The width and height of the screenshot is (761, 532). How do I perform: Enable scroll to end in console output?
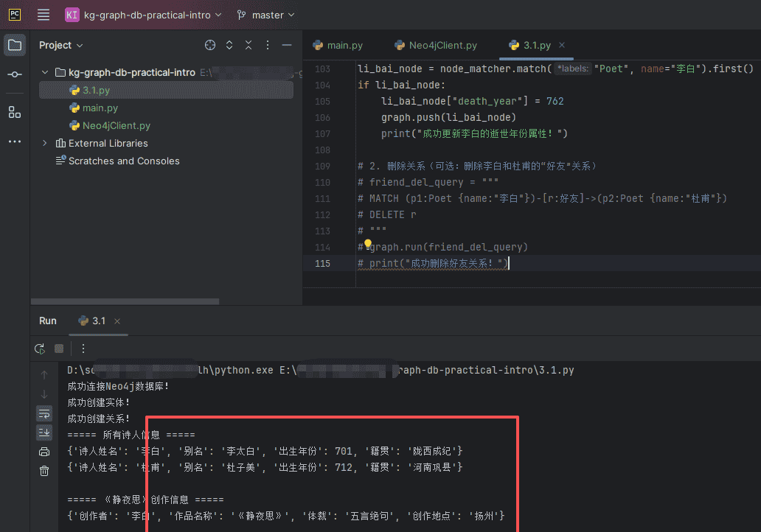pos(44,433)
